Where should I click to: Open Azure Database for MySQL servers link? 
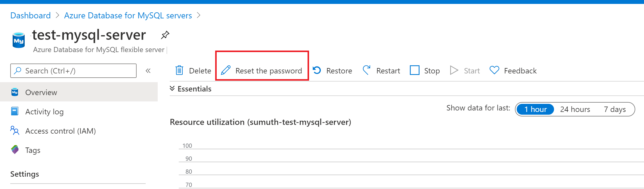[x=128, y=15]
